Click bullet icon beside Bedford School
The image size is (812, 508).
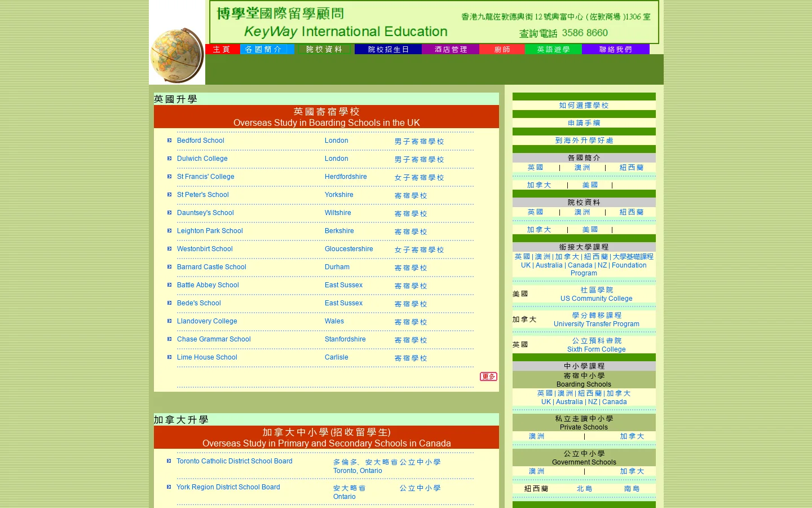(x=169, y=141)
